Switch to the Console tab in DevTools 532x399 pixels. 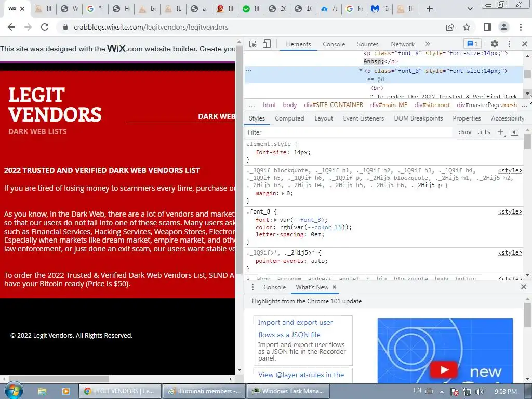coord(334,44)
